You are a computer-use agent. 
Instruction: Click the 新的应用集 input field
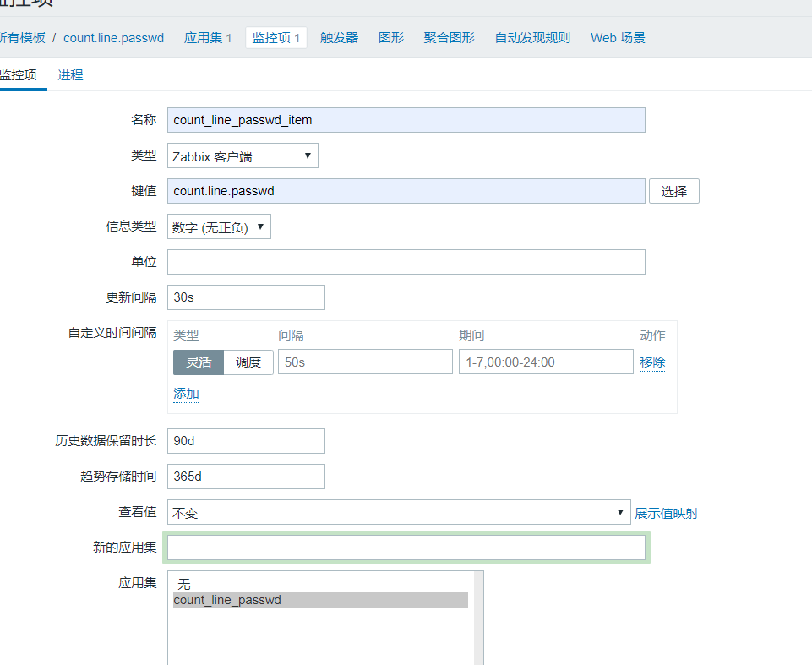[406, 548]
